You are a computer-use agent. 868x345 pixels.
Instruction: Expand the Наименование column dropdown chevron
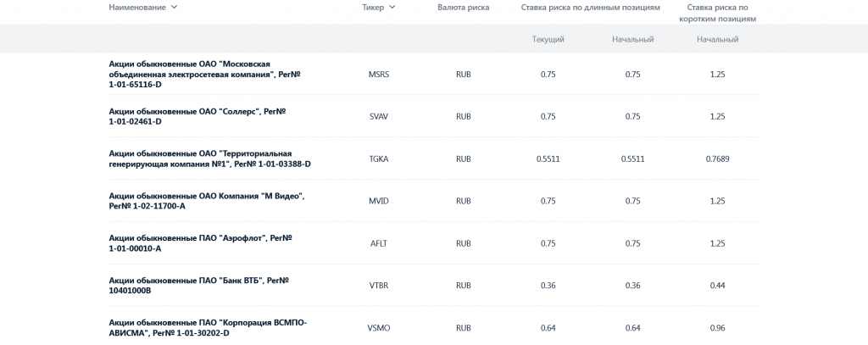174,8
